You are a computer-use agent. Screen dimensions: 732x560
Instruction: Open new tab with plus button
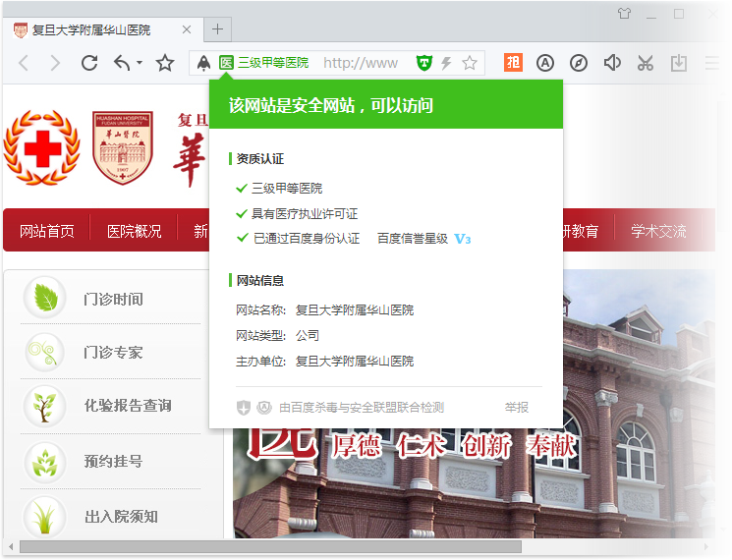click(217, 28)
